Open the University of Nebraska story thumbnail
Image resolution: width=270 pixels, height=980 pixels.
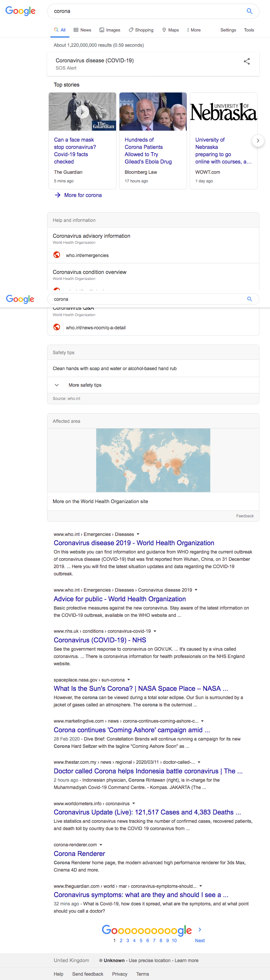click(x=224, y=111)
